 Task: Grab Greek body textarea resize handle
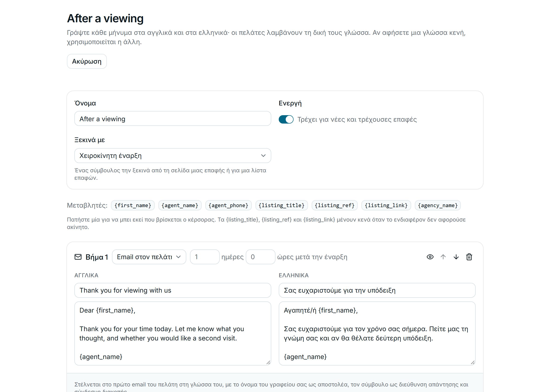(473, 363)
